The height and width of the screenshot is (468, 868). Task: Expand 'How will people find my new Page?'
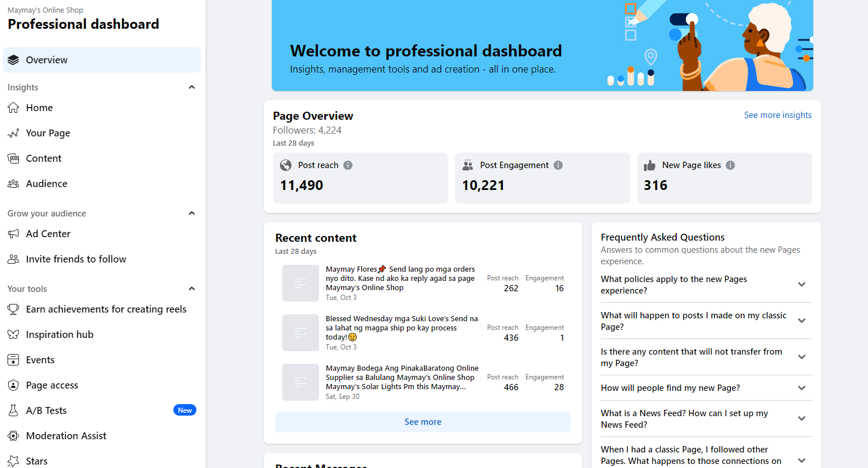(x=802, y=388)
